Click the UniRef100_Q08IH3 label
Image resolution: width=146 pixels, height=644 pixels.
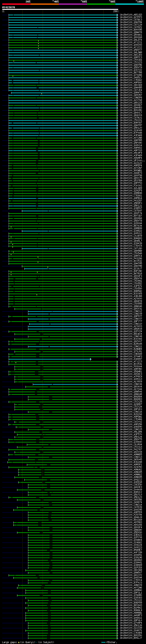coord(131,45)
